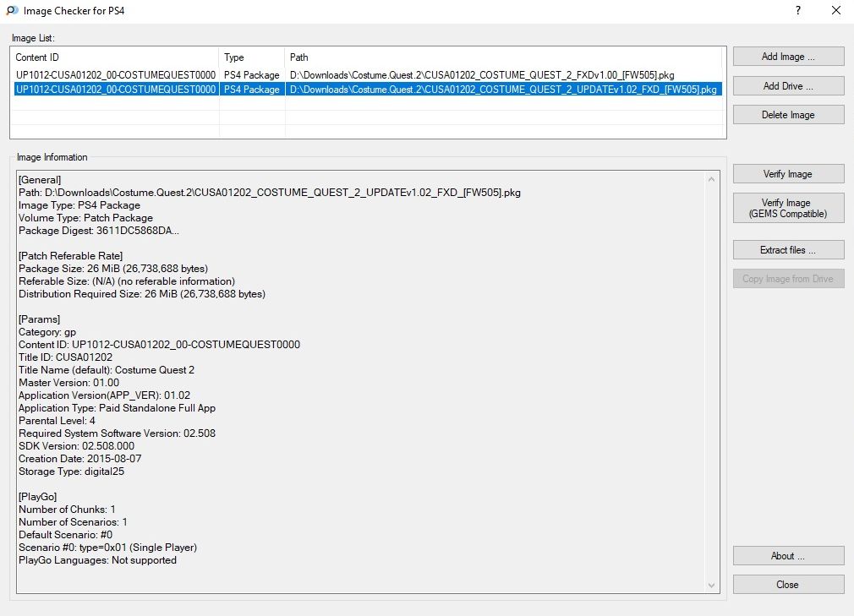The width and height of the screenshot is (854, 616).
Task: Click the 'Scenario #0: type=0x01' line
Action: pos(108,548)
